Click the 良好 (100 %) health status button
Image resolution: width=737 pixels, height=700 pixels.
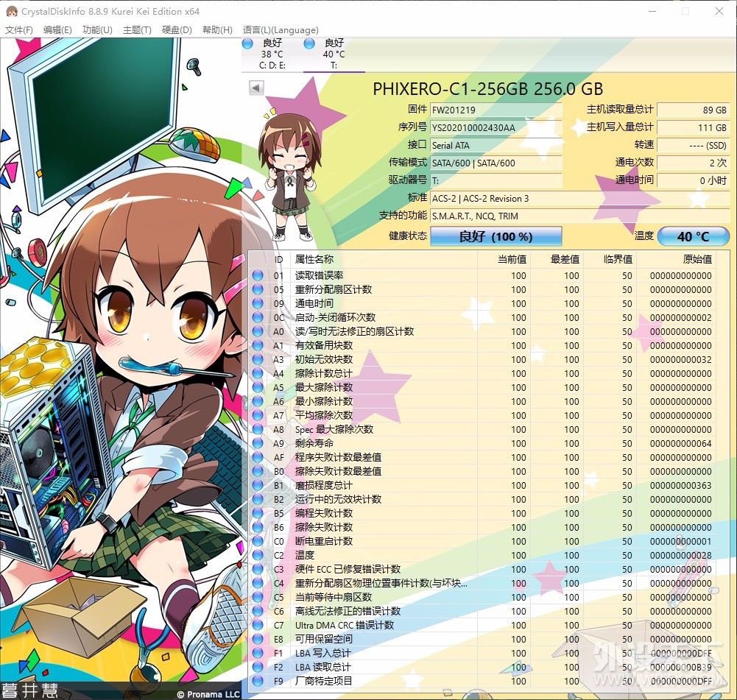pyautogui.click(x=496, y=236)
